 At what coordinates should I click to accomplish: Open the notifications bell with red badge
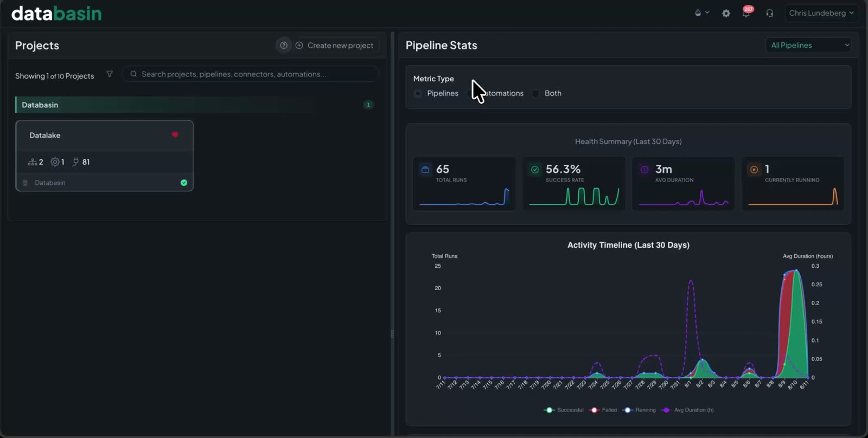[x=747, y=12]
